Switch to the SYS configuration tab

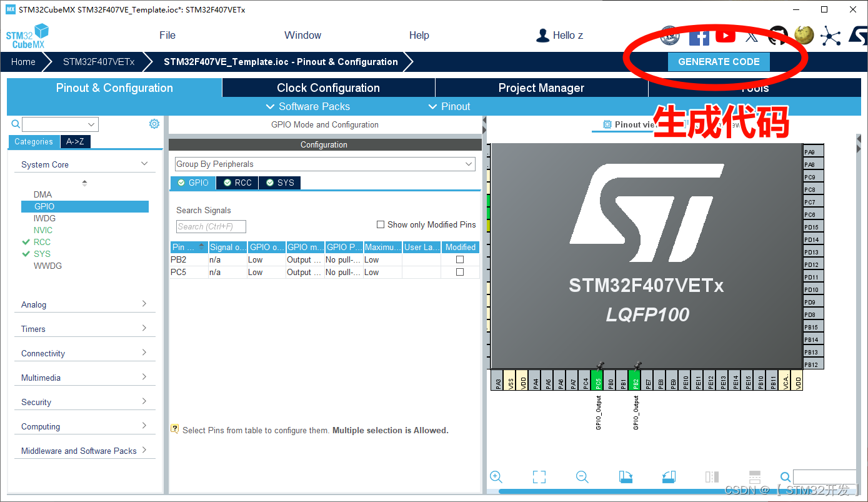(279, 183)
